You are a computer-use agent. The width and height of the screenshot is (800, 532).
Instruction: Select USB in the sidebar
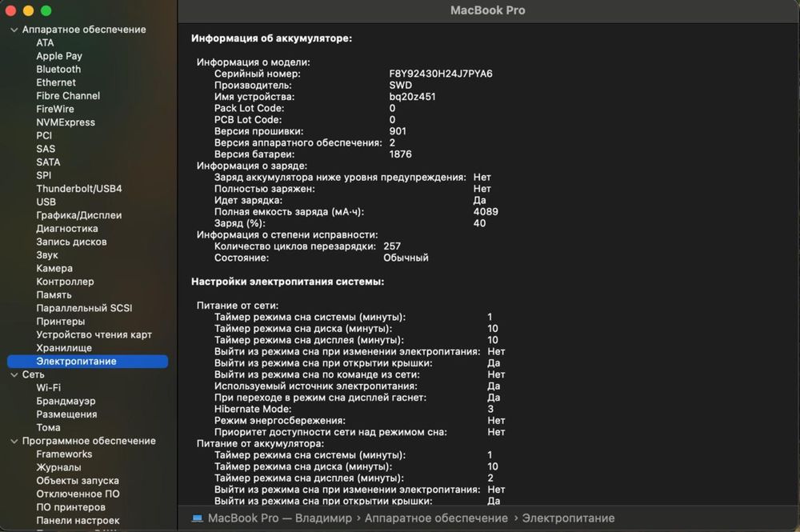coord(46,202)
